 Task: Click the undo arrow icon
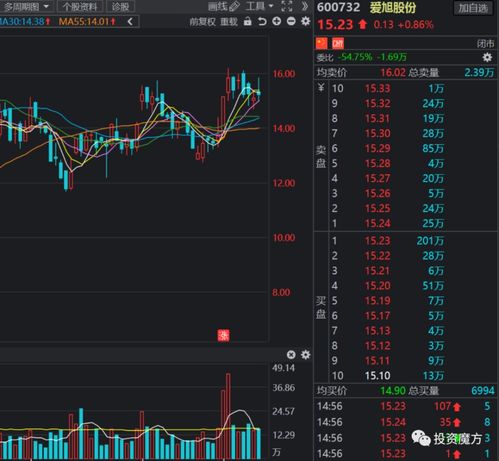coord(262,22)
